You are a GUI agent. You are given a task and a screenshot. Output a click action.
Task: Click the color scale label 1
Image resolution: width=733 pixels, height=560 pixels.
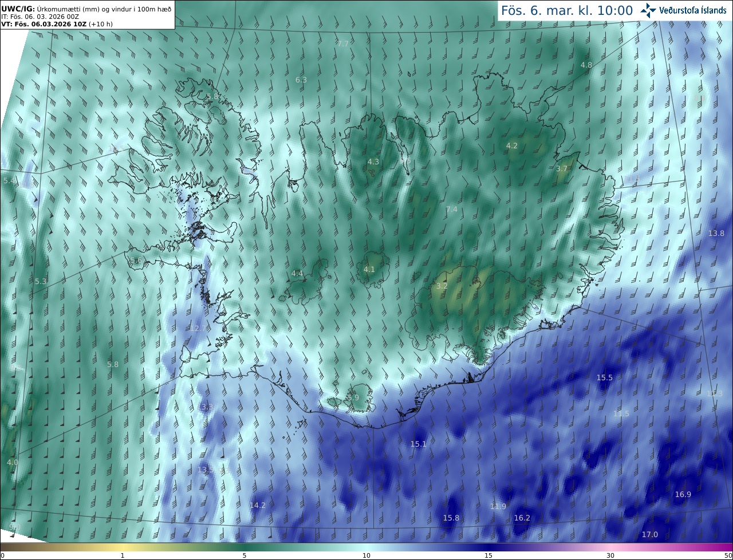(x=123, y=555)
